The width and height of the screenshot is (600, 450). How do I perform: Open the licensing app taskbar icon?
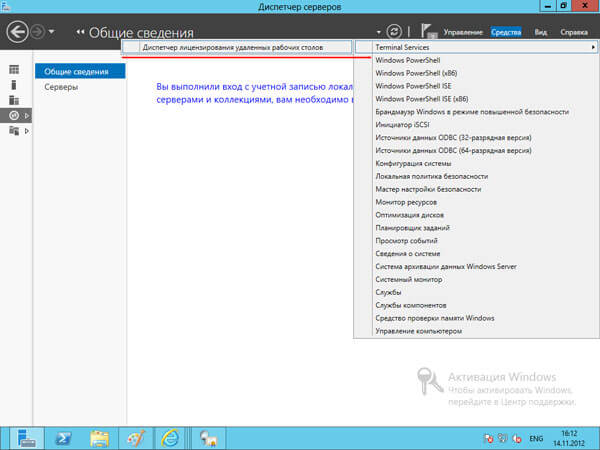(209, 438)
